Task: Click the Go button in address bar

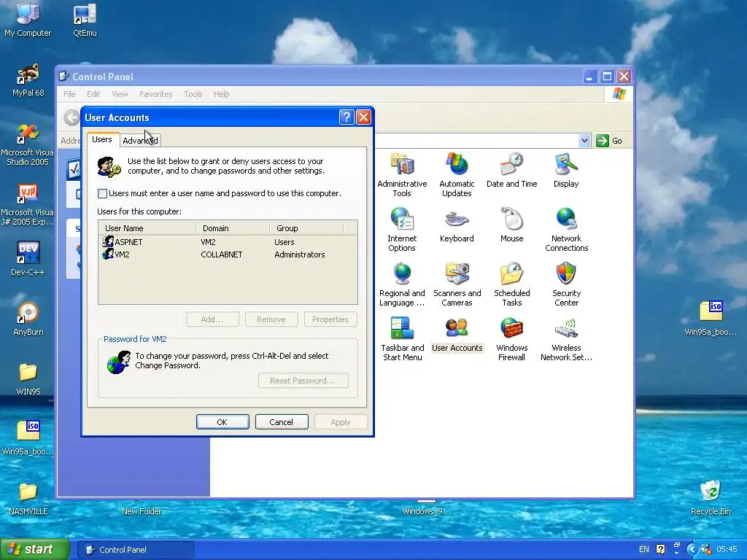Action: tap(609, 141)
